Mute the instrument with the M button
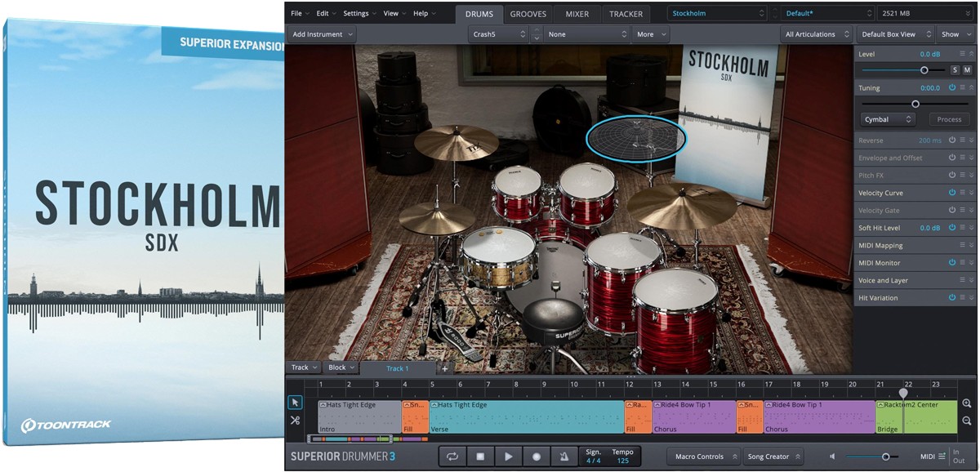The width and height of the screenshot is (980, 472). (967, 70)
